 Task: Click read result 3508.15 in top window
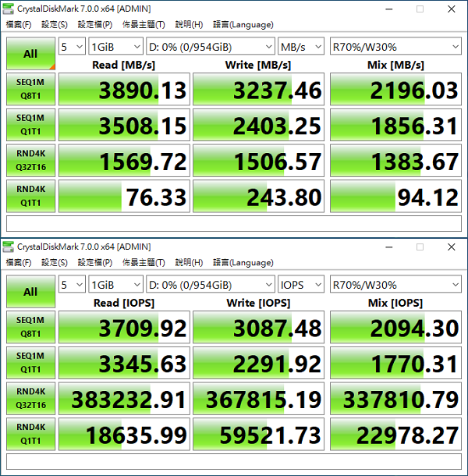pos(124,125)
